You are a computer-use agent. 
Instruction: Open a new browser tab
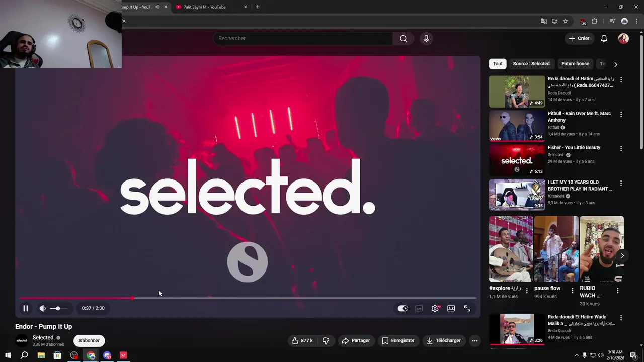point(257,7)
